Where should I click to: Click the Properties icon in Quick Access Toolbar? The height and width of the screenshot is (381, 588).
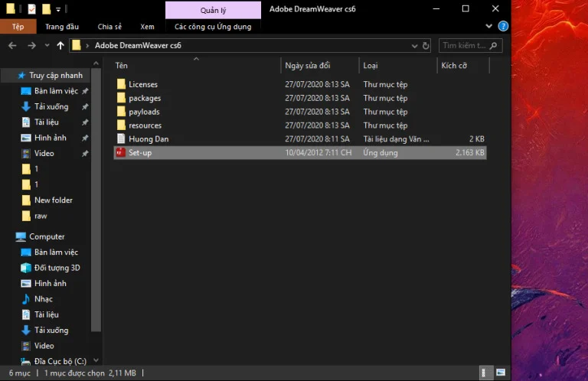click(32, 9)
